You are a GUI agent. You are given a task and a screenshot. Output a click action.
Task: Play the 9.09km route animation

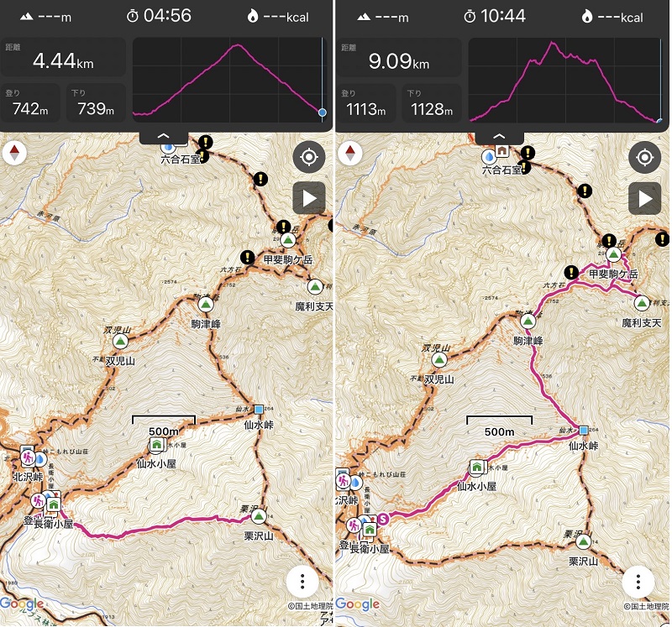[644, 198]
